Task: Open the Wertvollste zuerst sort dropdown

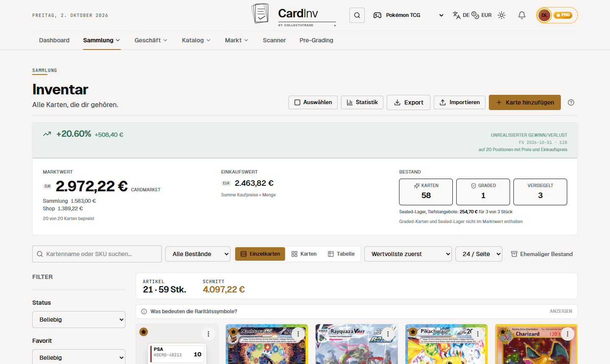Action: pos(408,254)
